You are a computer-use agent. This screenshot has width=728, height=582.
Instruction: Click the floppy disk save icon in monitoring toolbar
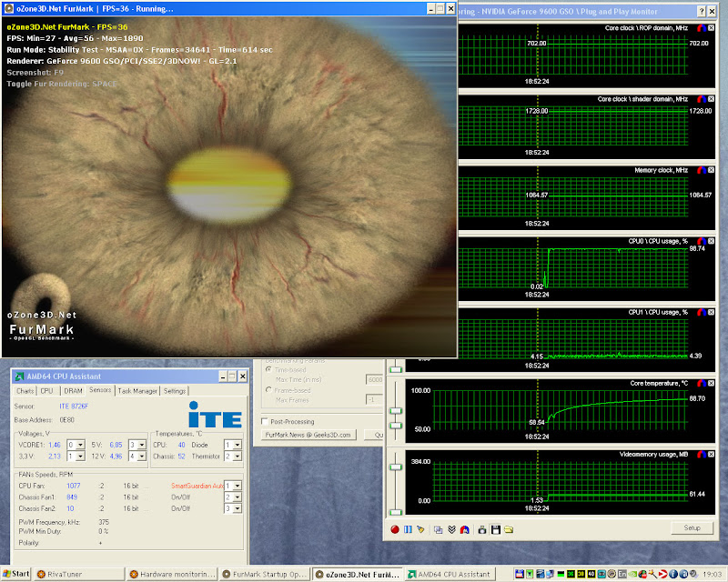495,529
